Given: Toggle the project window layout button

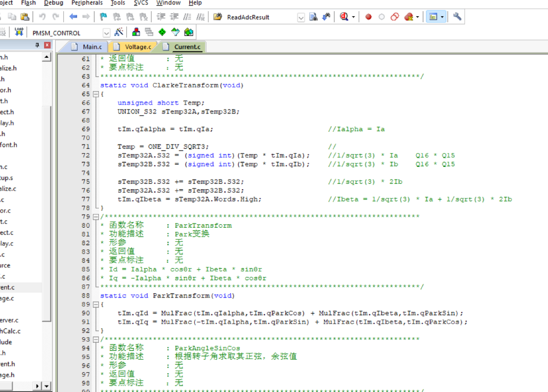Looking at the screenshot, I should pos(433,17).
